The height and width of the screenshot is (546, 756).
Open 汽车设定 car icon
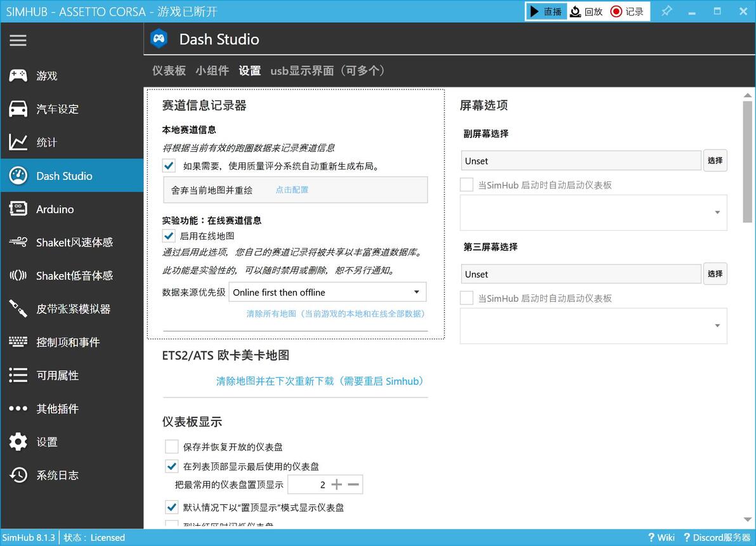tap(18, 109)
